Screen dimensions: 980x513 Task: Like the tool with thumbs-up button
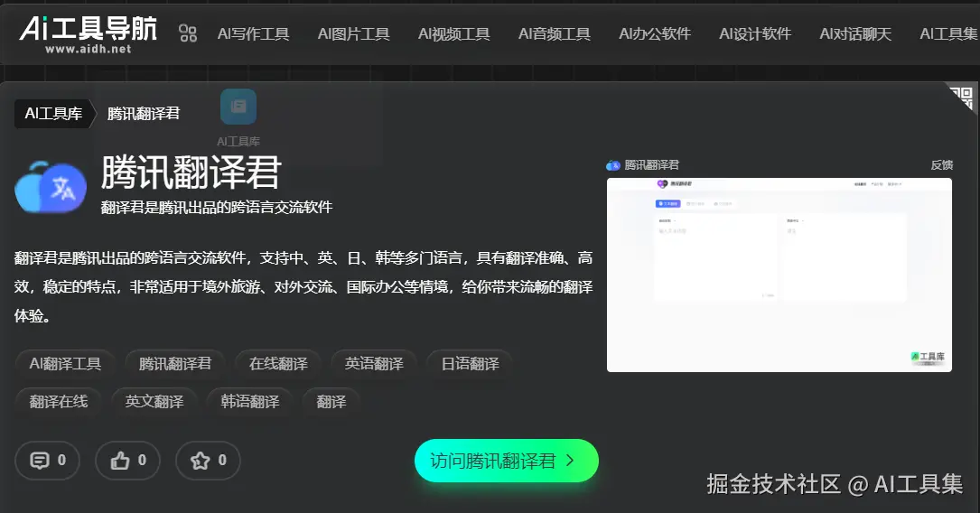127,461
